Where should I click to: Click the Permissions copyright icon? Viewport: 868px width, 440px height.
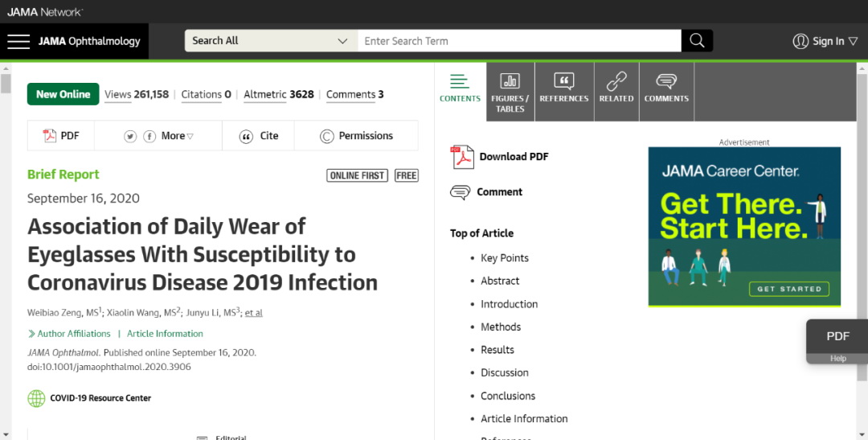(326, 136)
